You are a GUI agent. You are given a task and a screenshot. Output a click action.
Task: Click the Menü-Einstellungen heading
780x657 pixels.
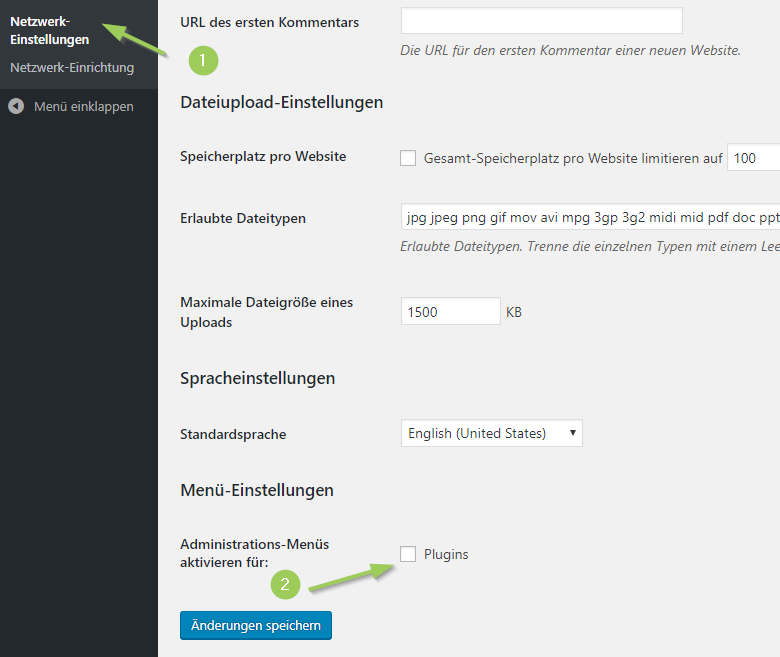[x=257, y=490]
